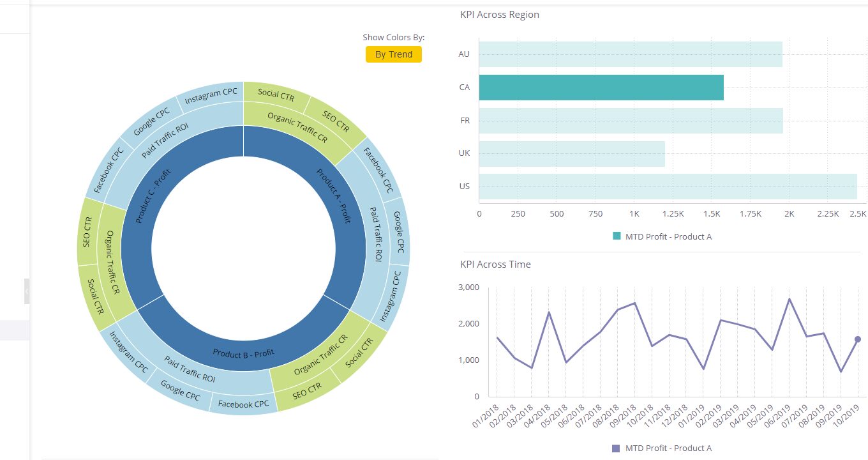Viewport: 868px width, 460px height.
Task: Click the "Social CTR" segment above Product A
Action: click(x=276, y=95)
